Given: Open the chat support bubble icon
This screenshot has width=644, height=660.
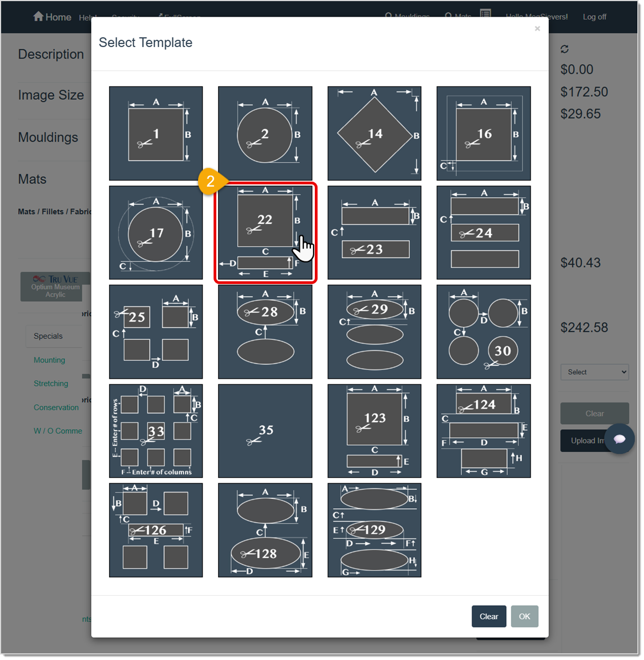Looking at the screenshot, I should [620, 439].
